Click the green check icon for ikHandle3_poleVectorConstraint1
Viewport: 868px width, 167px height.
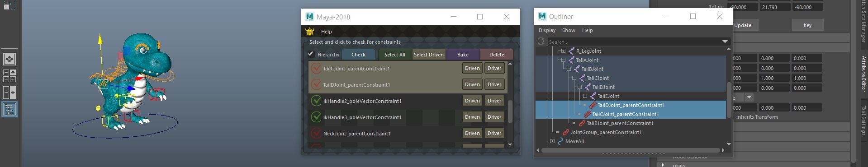(x=316, y=117)
